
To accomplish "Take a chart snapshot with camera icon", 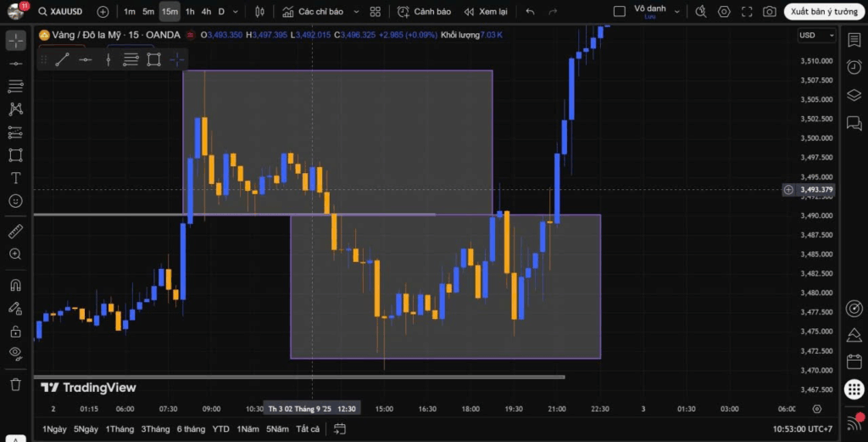I will point(769,12).
